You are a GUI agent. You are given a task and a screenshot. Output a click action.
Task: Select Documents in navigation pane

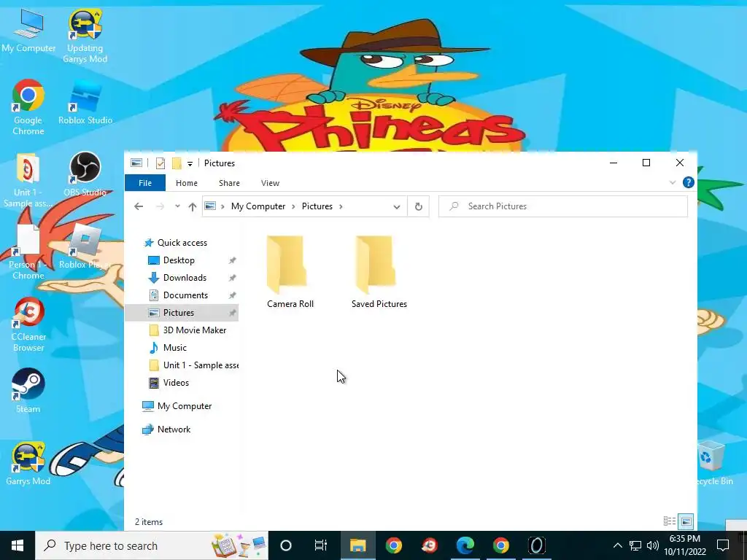[x=185, y=295]
